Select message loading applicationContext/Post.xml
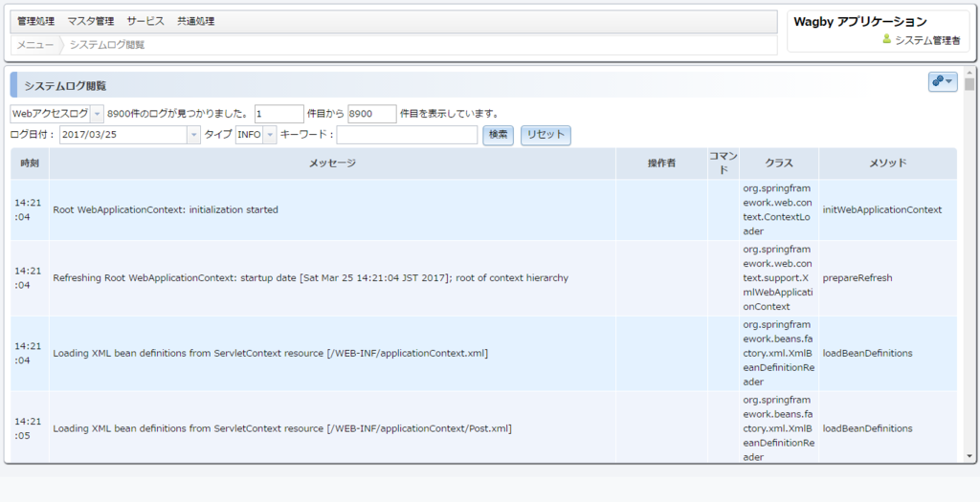This screenshot has height=502, width=980. point(282,429)
